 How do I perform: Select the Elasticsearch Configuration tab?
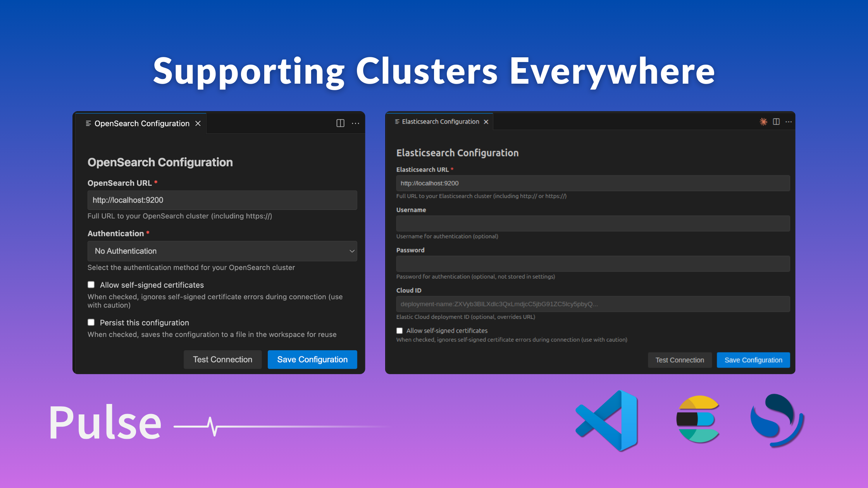click(x=440, y=122)
